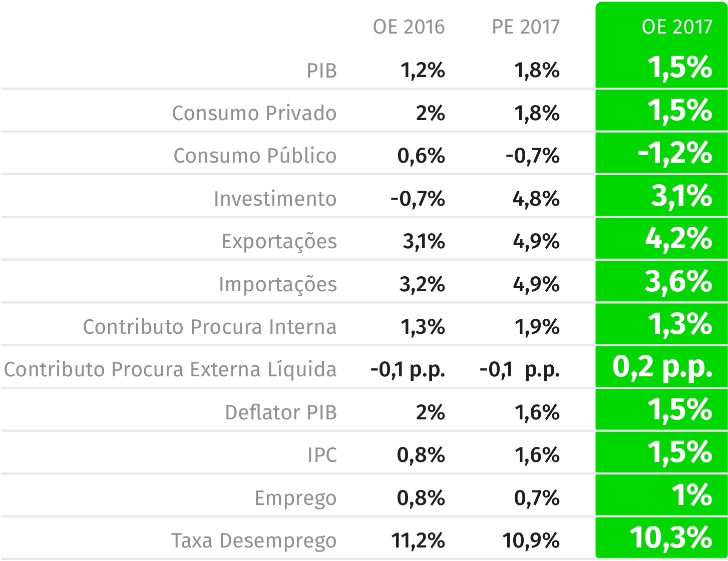This screenshot has width=728, height=561.
Task: Click the green 10,3% unemployment value
Action: 670,538
